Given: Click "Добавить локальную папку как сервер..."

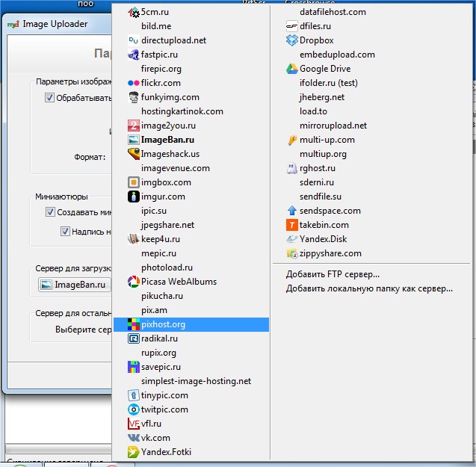Looking at the screenshot, I should click(369, 288).
